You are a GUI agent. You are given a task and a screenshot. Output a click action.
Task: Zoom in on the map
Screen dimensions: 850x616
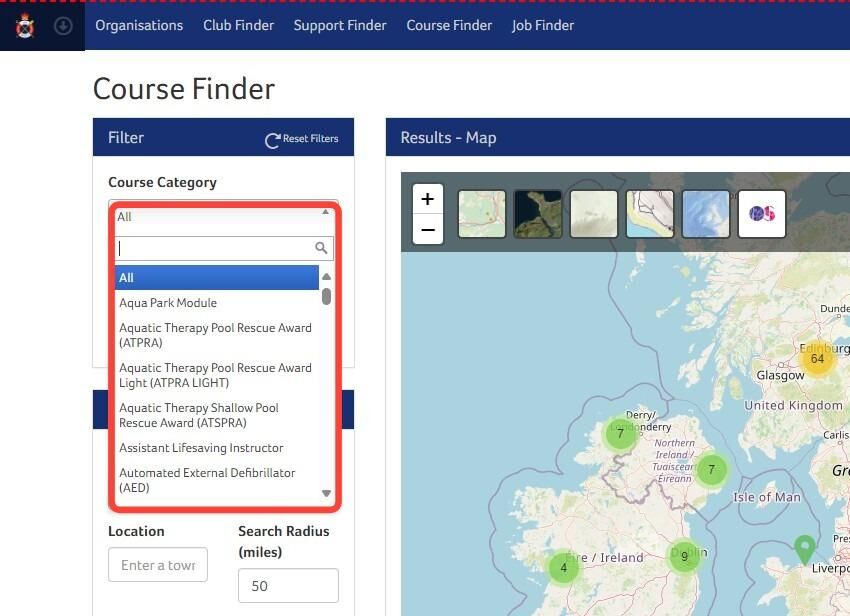click(x=428, y=199)
